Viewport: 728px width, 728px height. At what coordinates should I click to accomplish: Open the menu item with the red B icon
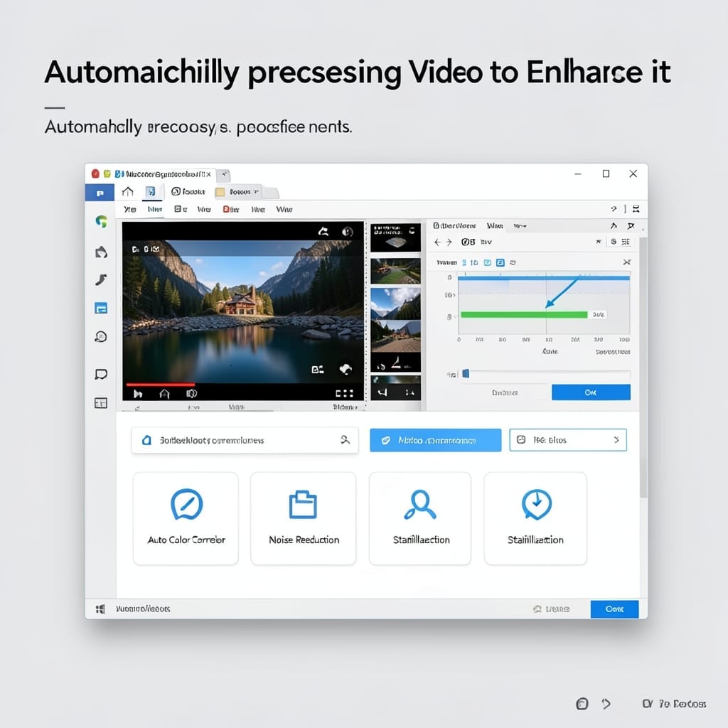(x=231, y=210)
